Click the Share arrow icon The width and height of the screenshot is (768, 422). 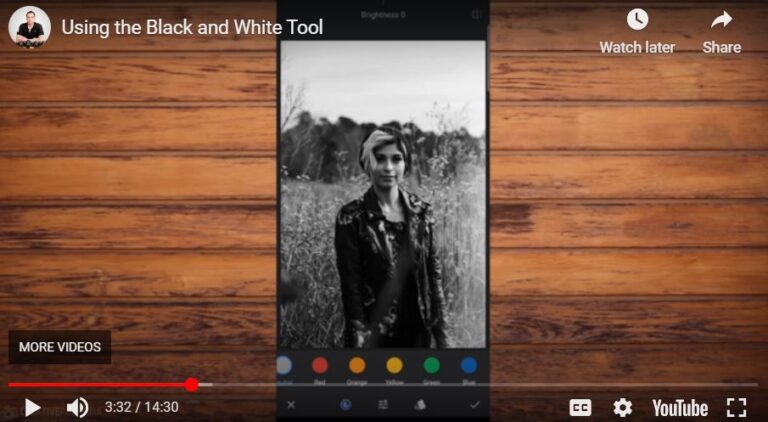[x=721, y=20]
